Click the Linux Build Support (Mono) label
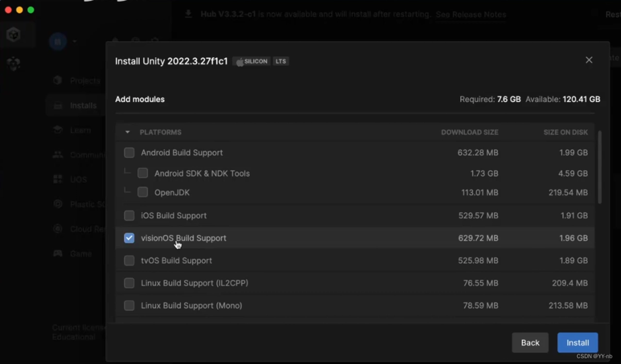This screenshot has height=364, width=621. pos(192,305)
